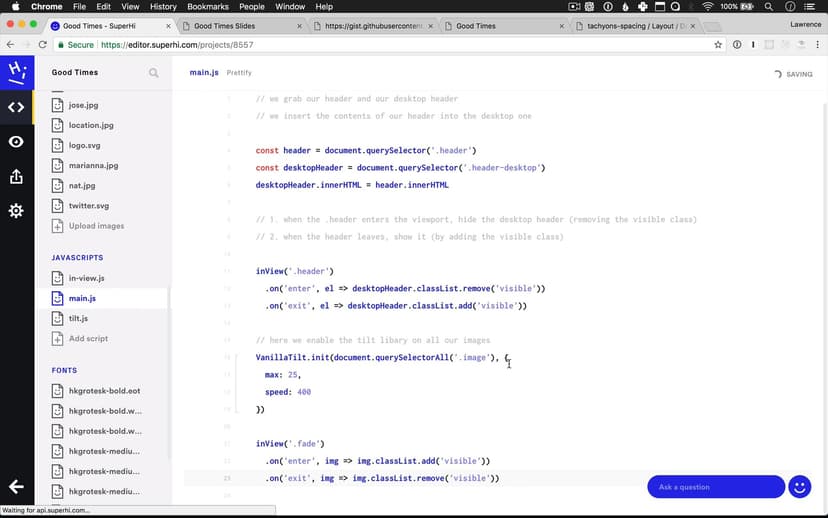Open the code editor view icon

click(16, 107)
